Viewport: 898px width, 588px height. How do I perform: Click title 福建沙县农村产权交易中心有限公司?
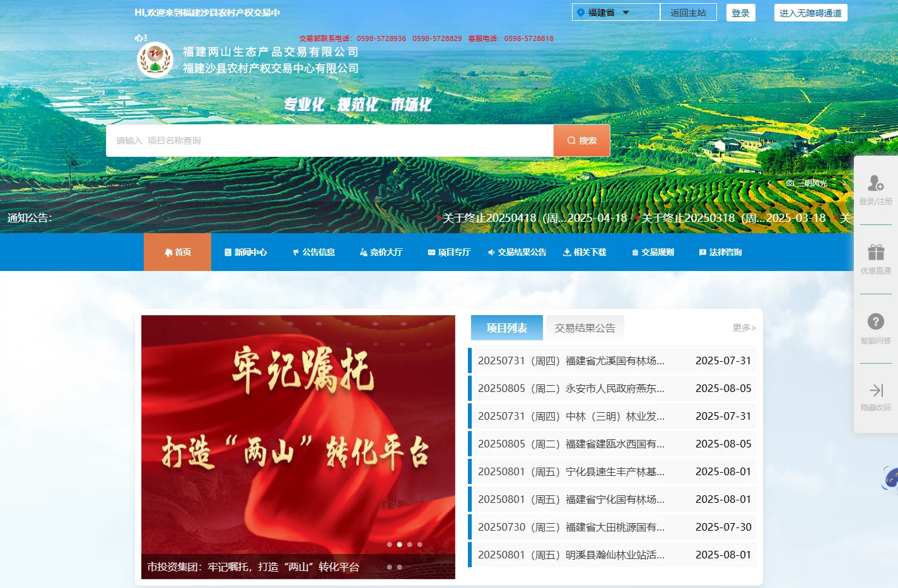click(x=271, y=68)
